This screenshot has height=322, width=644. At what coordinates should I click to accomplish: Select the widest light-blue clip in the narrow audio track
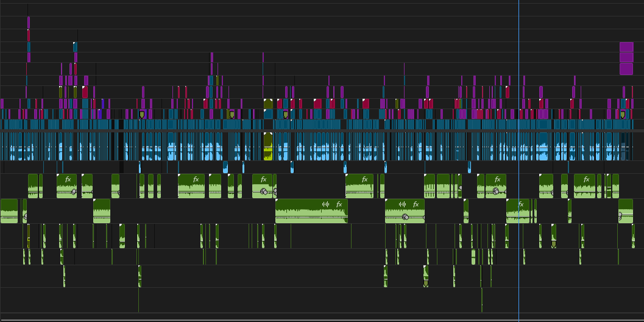pyautogui.click(x=225, y=167)
